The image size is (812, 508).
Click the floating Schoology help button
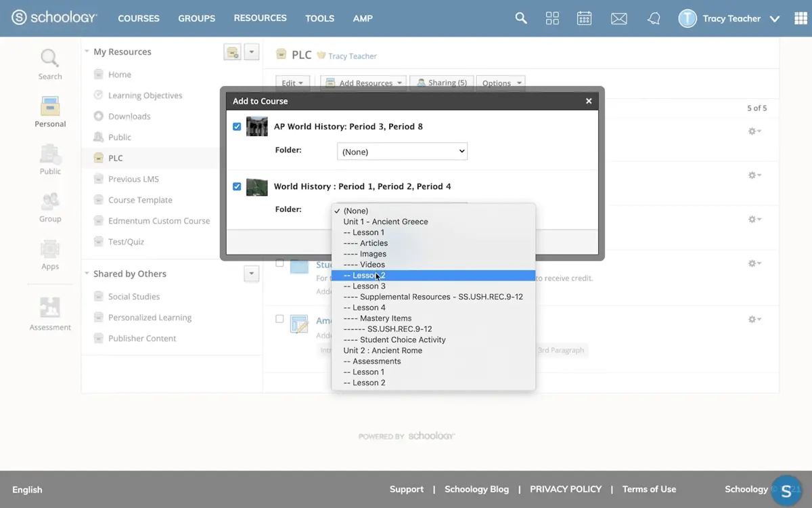click(x=786, y=489)
